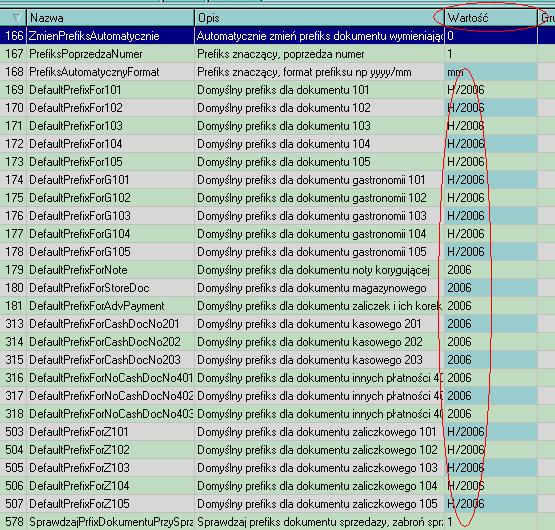Edit value 2006 for DefaultPrefixForStoreDoc

point(491,288)
